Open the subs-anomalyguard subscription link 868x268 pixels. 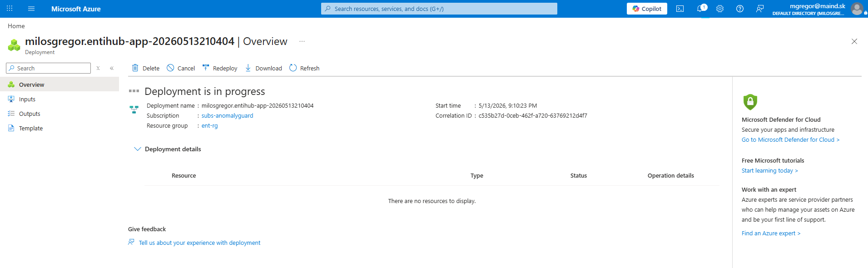click(228, 116)
